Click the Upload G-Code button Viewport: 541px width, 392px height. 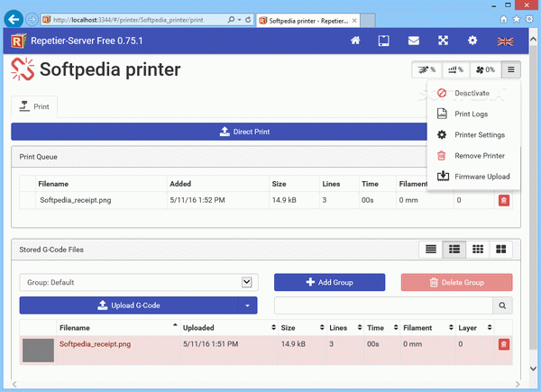pyautogui.click(x=129, y=305)
